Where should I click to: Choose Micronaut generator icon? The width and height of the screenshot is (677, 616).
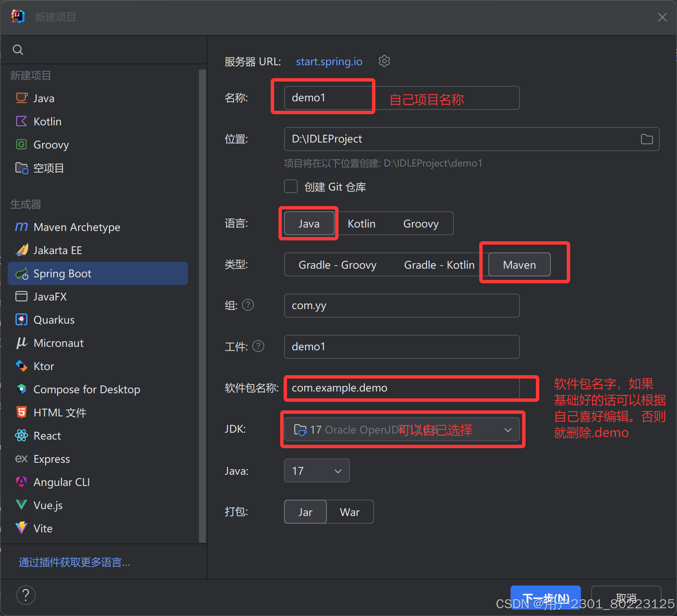pos(21,343)
